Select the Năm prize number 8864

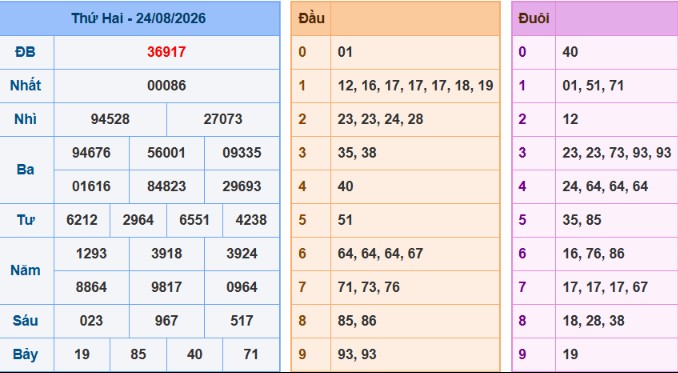click(x=91, y=287)
